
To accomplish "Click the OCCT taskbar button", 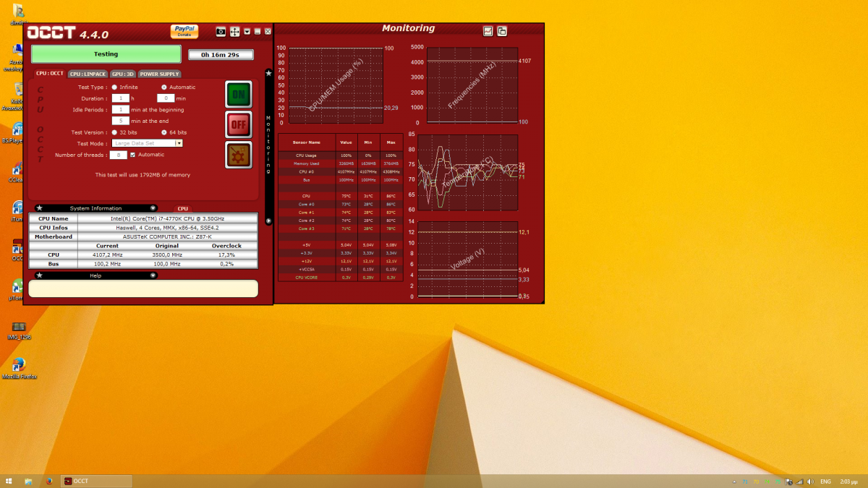I will [97, 481].
